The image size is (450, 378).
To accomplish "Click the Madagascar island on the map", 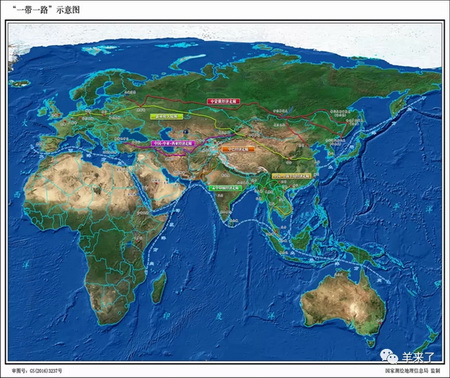I will [x=159, y=287].
